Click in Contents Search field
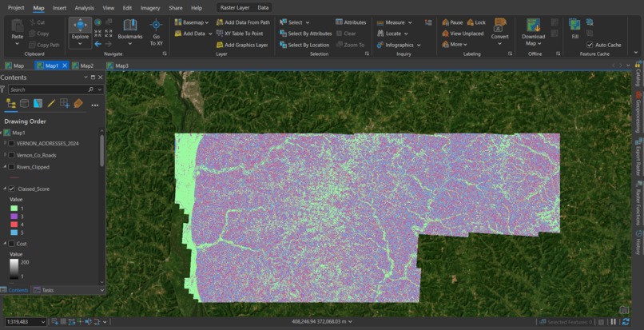644x330 pixels. pos(50,89)
